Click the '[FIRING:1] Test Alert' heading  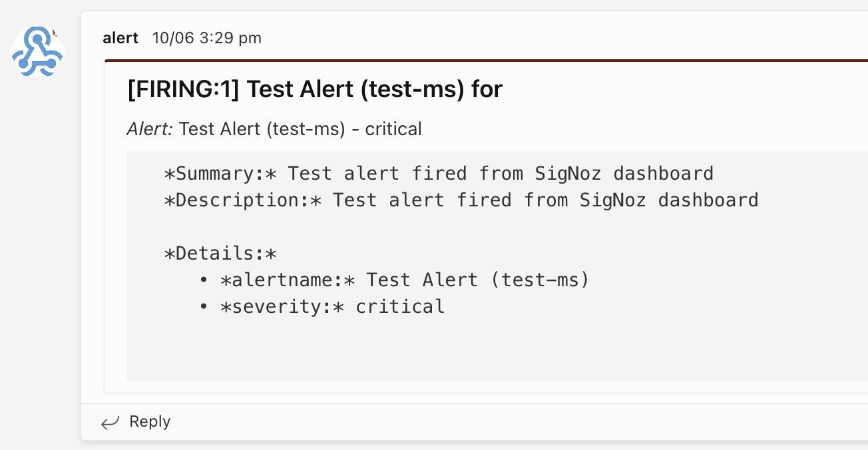(x=314, y=89)
